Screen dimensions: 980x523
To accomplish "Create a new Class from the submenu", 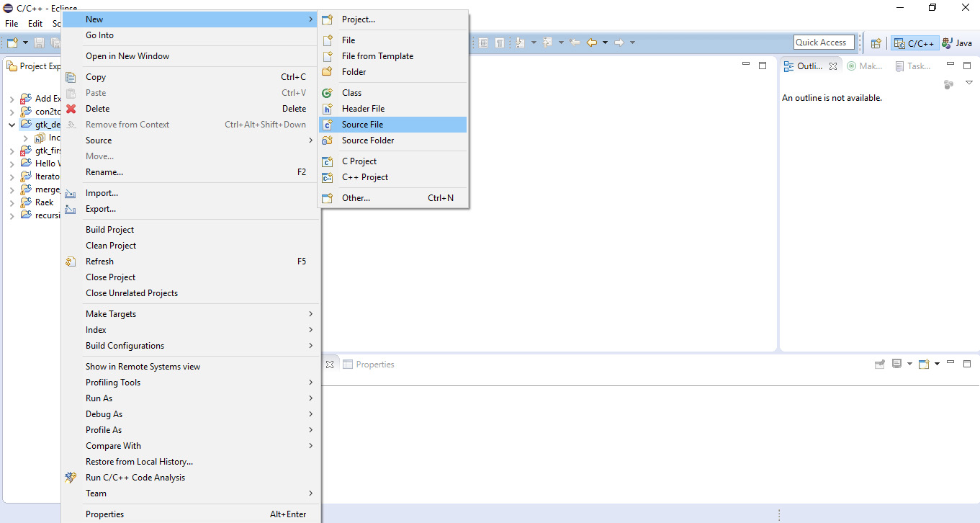I will (x=352, y=92).
